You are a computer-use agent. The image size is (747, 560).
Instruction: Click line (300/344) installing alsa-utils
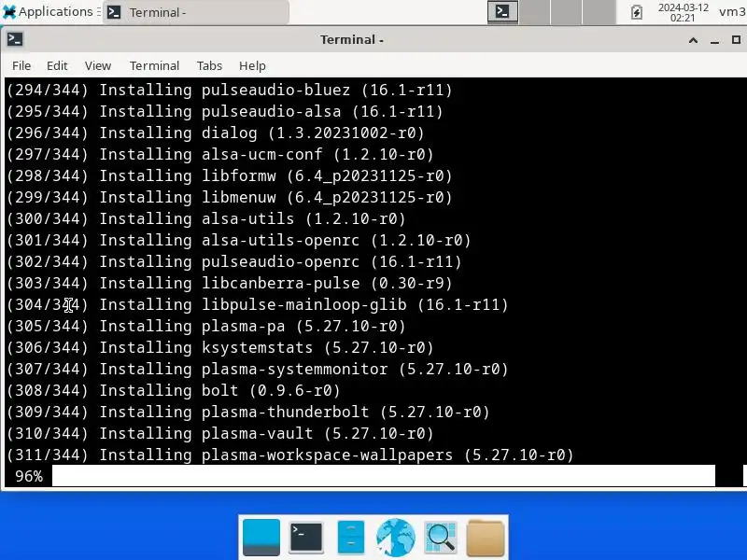pos(205,218)
